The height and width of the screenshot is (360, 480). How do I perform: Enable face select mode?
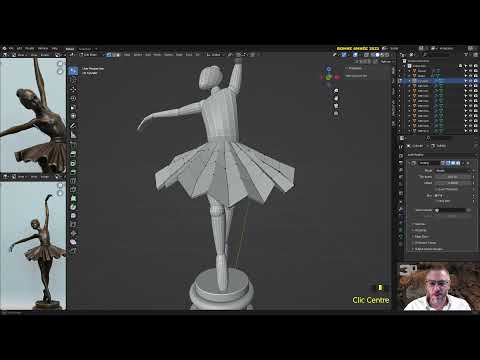click(118, 54)
